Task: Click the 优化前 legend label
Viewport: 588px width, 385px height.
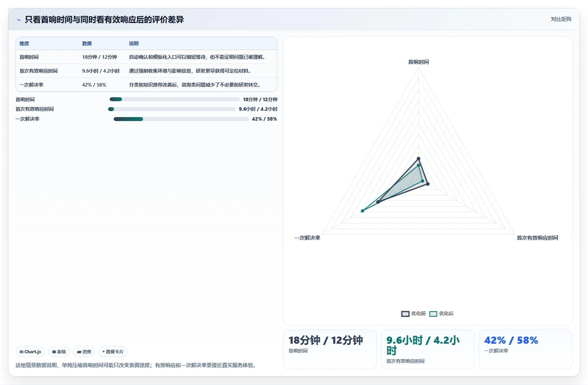Action: pyautogui.click(x=418, y=314)
